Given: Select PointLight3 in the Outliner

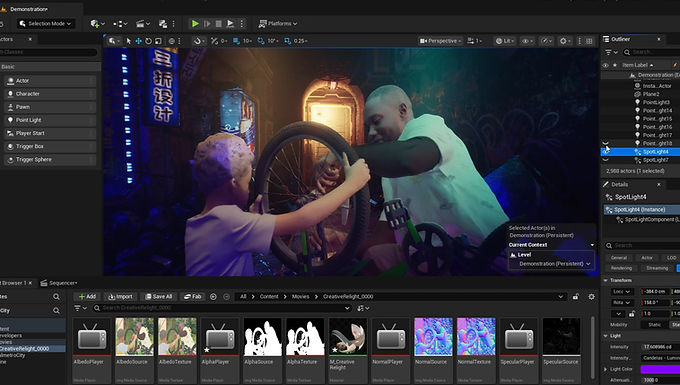Looking at the screenshot, I should point(656,102).
